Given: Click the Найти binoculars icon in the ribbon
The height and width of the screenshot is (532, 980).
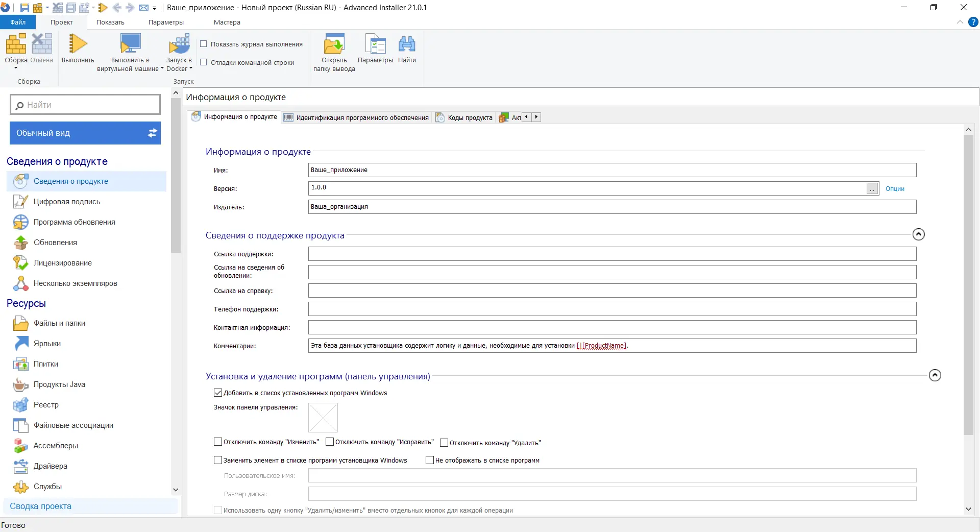Looking at the screenshot, I should pos(407,44).
